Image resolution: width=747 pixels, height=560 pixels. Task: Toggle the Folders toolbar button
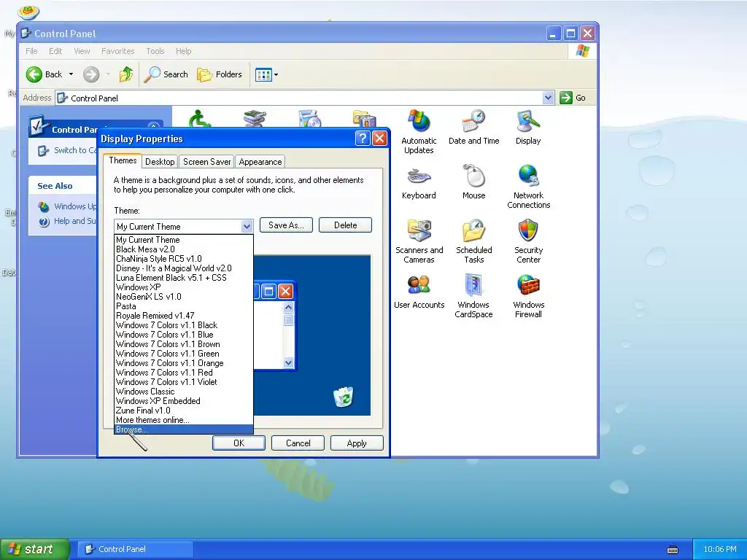(220, 74)
